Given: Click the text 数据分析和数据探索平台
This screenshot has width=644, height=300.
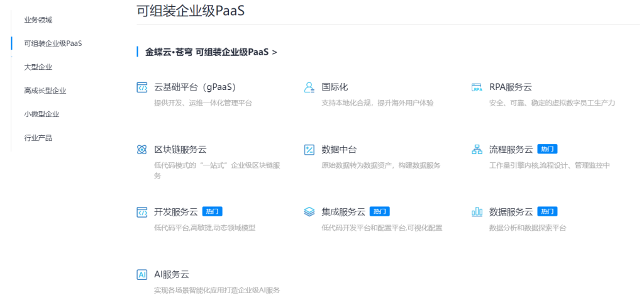Looking at the screenshot, I should coord(528,228).
